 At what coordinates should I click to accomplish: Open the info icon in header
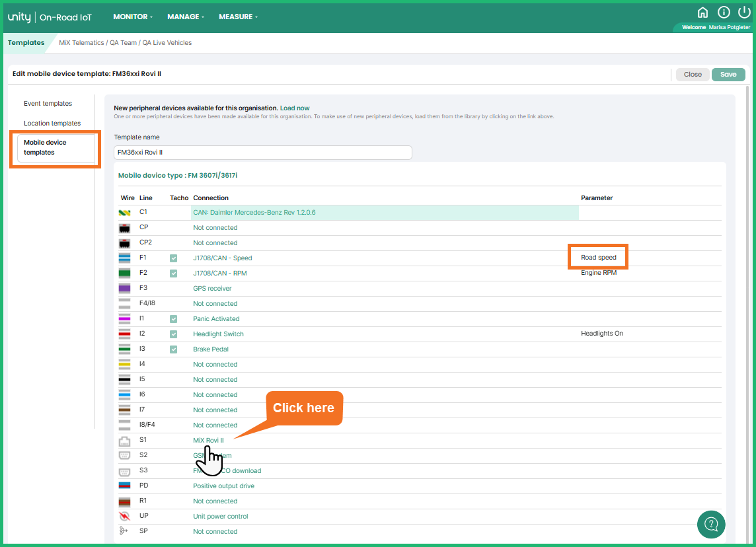(724, 13)
